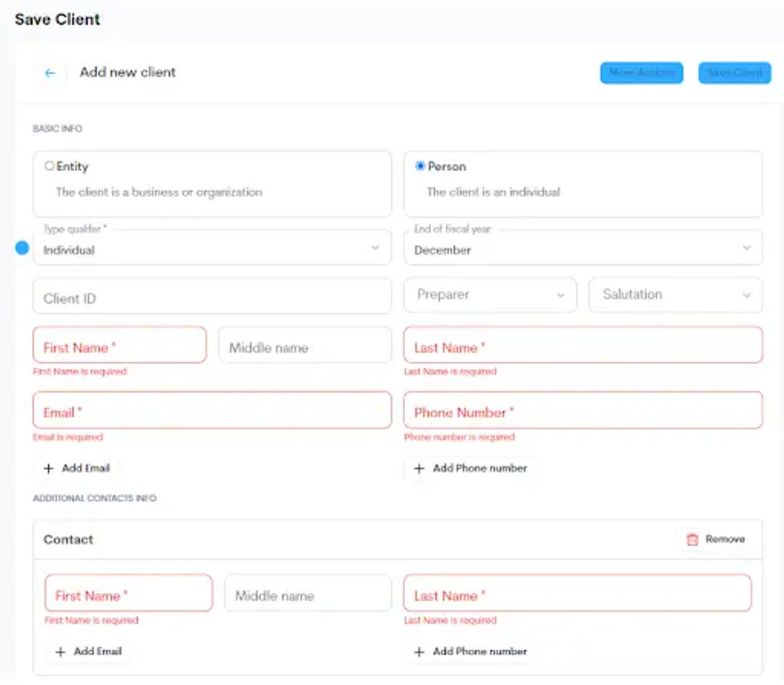Click the blue dot beside Type qualifier
The height and width of the screenshot is (685, 784).
23,248
